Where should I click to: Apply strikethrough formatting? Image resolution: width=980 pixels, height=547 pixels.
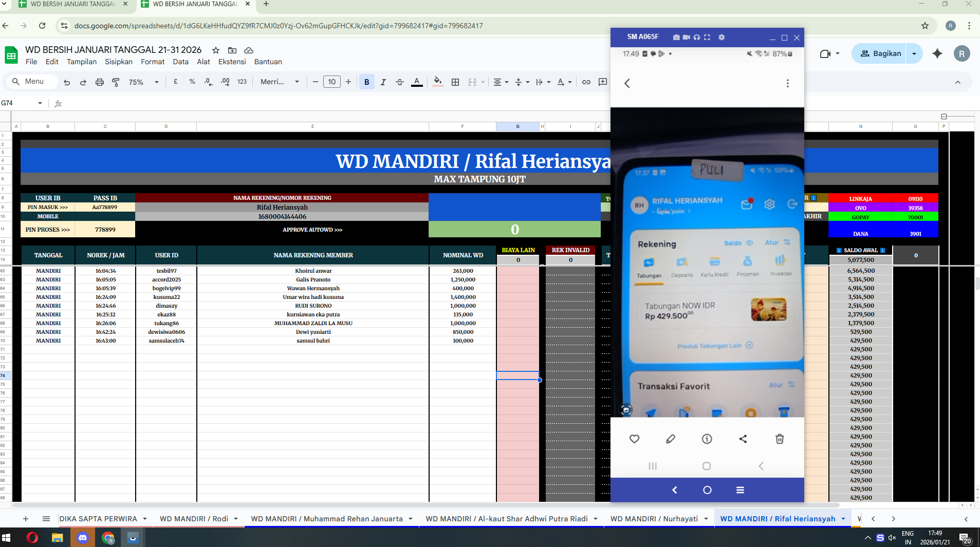pos(400,82)
